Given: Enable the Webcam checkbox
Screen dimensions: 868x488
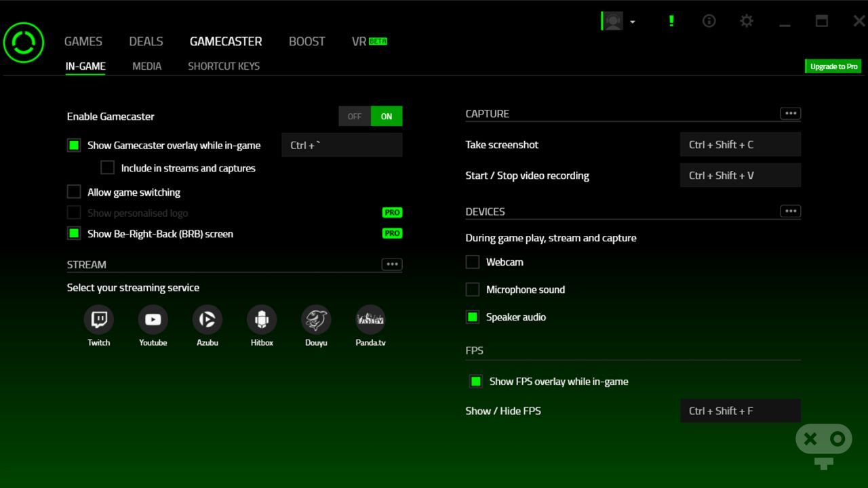Looking at the screenshot, I should (x=473, y=262).
